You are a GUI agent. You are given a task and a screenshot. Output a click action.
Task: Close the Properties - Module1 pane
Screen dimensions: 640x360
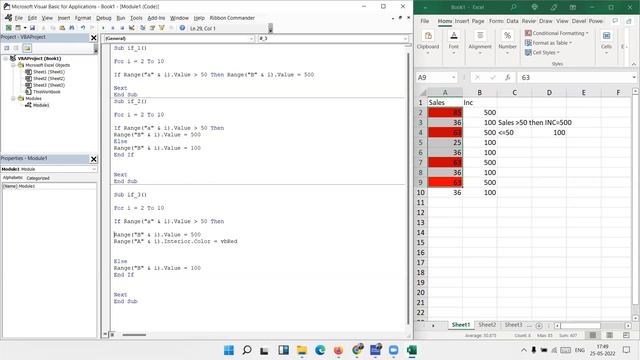tap(93, 159)
